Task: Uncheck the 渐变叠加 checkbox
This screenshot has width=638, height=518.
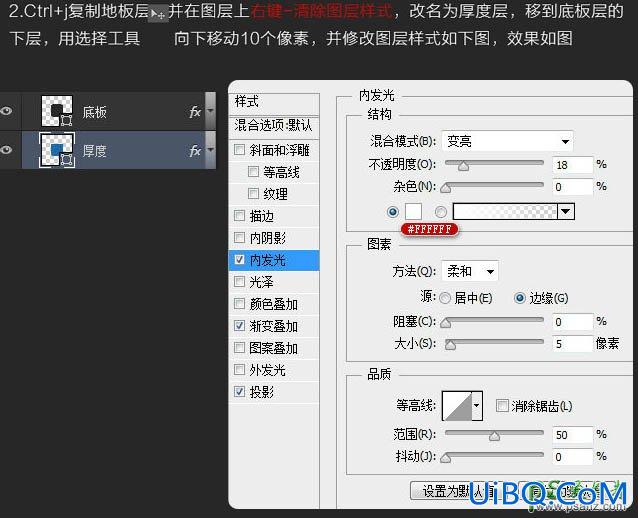Action: click(240, 326)
